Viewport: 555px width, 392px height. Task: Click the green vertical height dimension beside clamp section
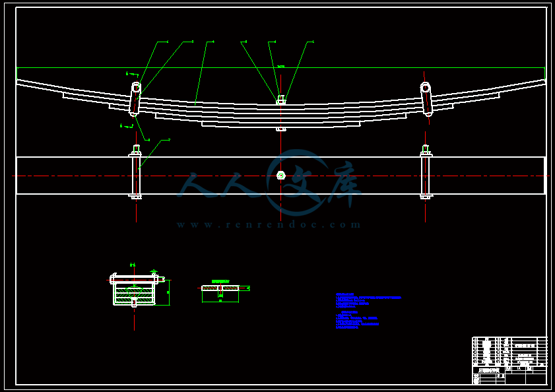pyautogui.click(x=168, y=292)
